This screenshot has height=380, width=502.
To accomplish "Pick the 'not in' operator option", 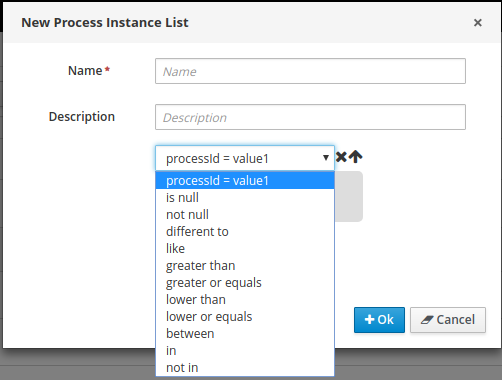I will tap(245, 368).
